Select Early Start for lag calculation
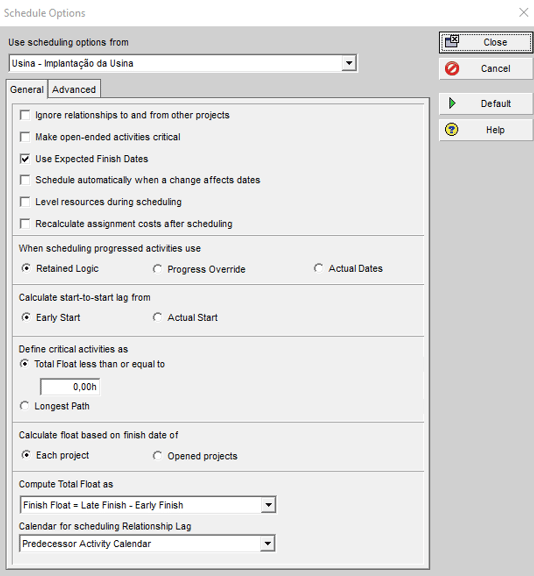Viewport: 534px width, 576px height. [x=26, y=317]
